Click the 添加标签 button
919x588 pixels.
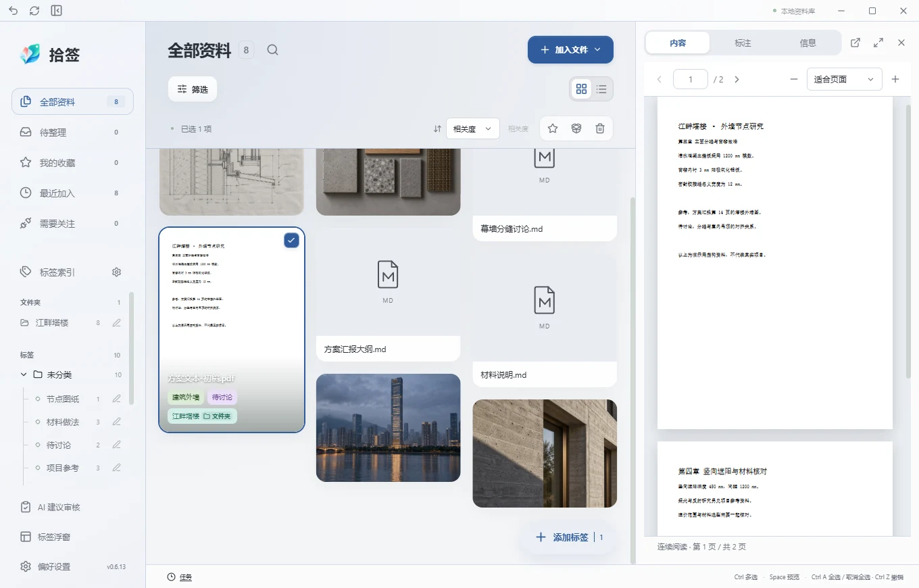(569, 537)
